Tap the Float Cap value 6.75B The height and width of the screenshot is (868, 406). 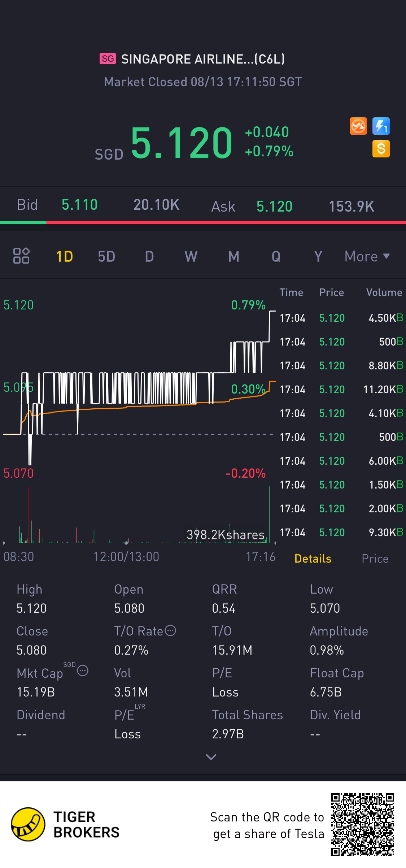click(x=326, y=692)
